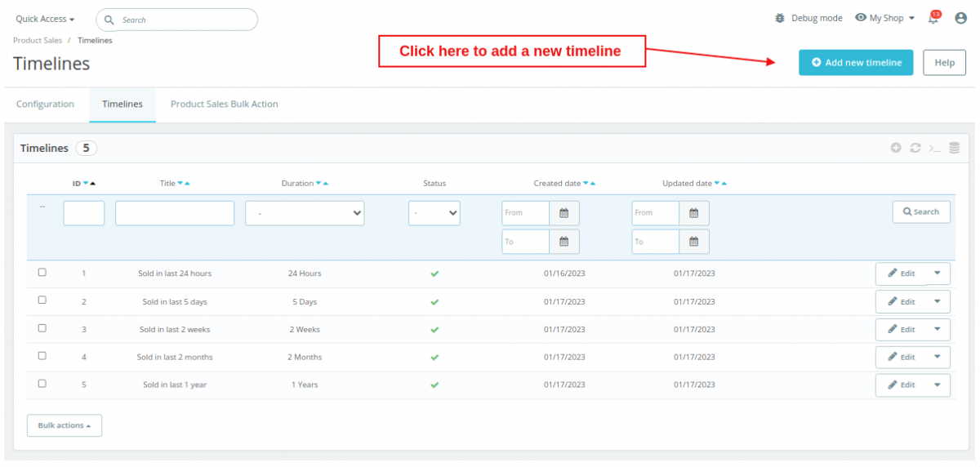Refresh the Timelines list
Viewport: 980px width, 467px height.
[915, 148]
